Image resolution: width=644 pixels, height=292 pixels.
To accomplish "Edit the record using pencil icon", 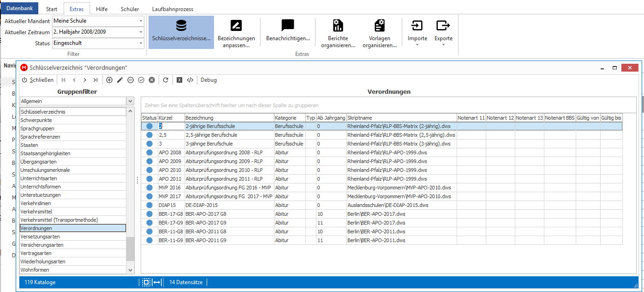I will click(x=120, y=80).
